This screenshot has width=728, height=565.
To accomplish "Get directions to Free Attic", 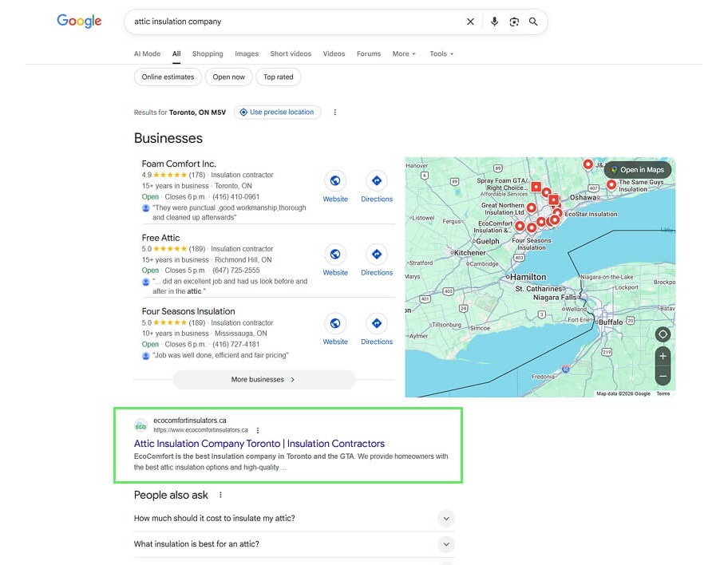I will [x=377, y=255].
